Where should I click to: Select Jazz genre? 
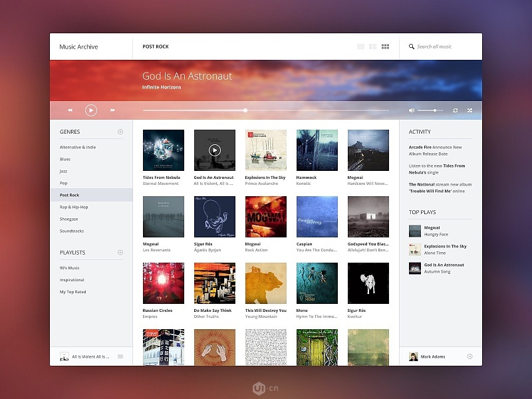(x=63, y=172)
